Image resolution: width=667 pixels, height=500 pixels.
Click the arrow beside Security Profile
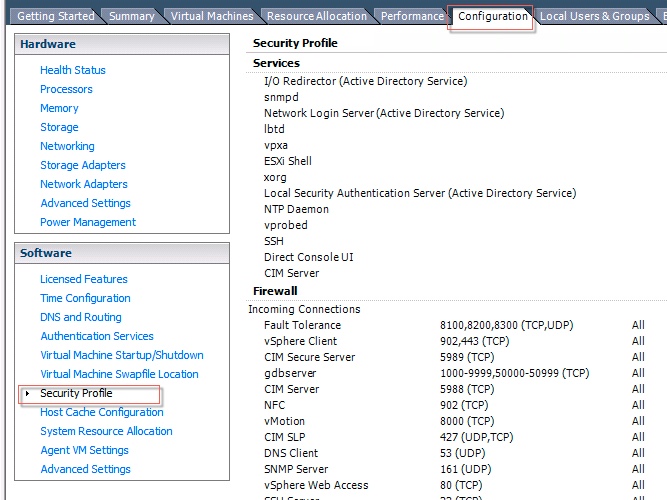pos(27,394)
